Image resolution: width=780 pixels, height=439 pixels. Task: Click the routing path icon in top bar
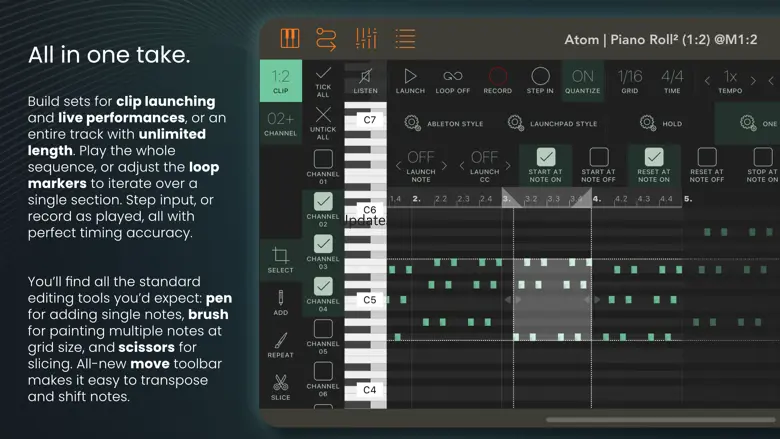(327, 38)
